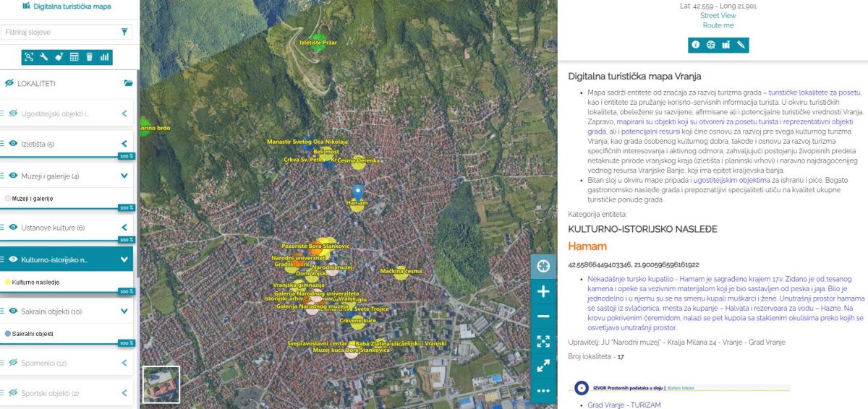The width and height of the screenshot is (868, 409).
Task: Open the bar chart statistics tool
Action: click(x=105, y=56)
